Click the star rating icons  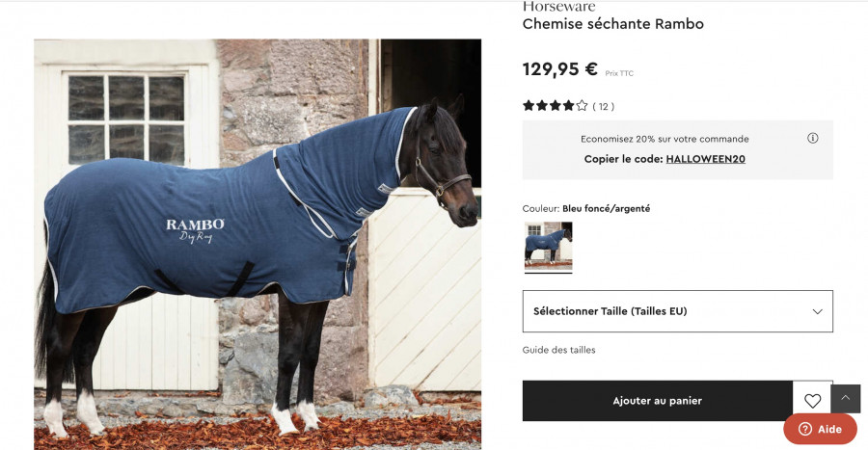pos(556,106)
